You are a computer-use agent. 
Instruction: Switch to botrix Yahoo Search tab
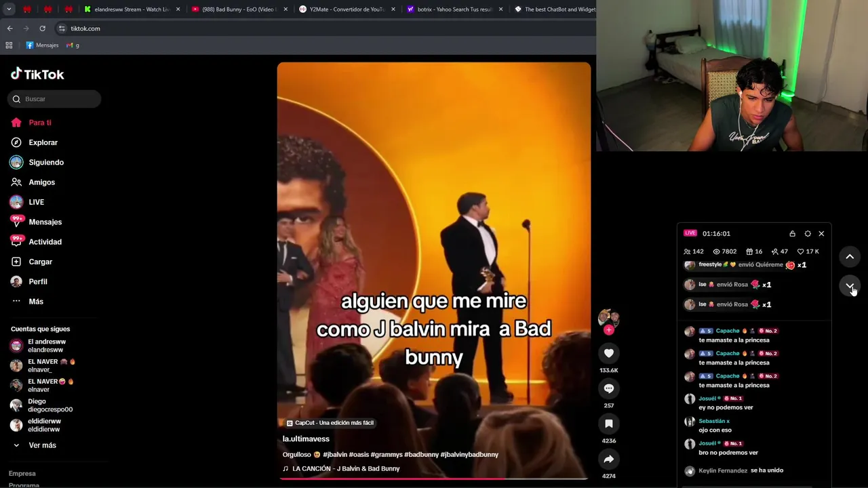click(454, 9)
